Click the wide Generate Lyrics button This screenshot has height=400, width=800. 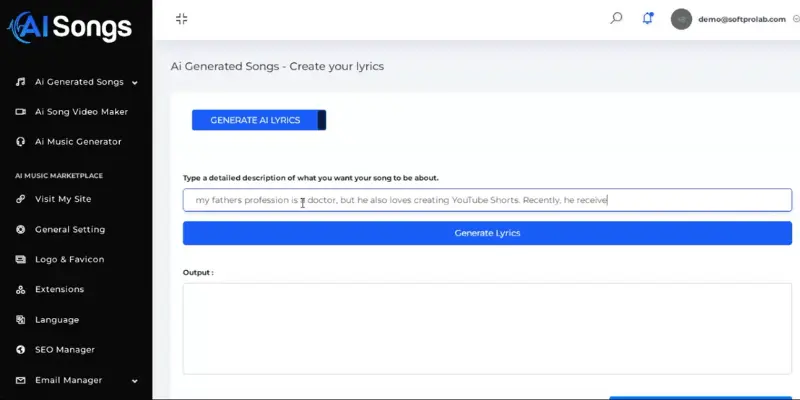click(487, 233)
